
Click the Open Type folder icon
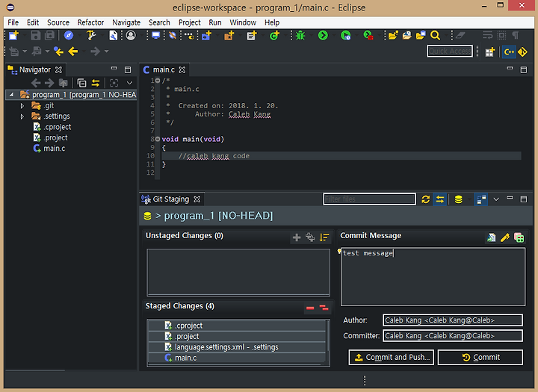tap(393, 35)
